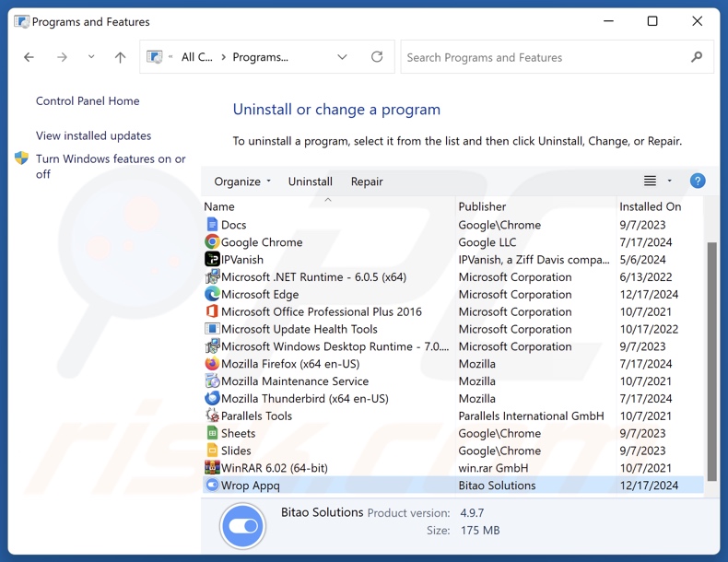Click the 5/6/2024 install date

click(x=642, y=260)
